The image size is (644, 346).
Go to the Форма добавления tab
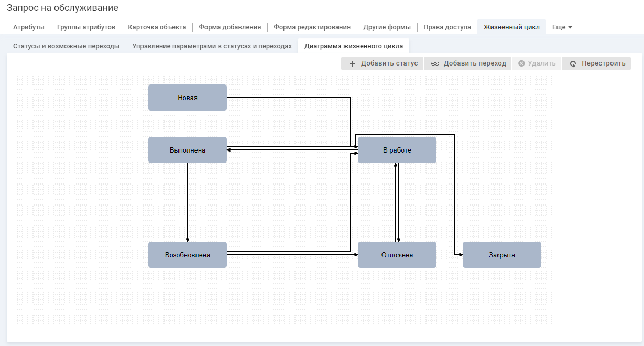click(x=230, y=27)
